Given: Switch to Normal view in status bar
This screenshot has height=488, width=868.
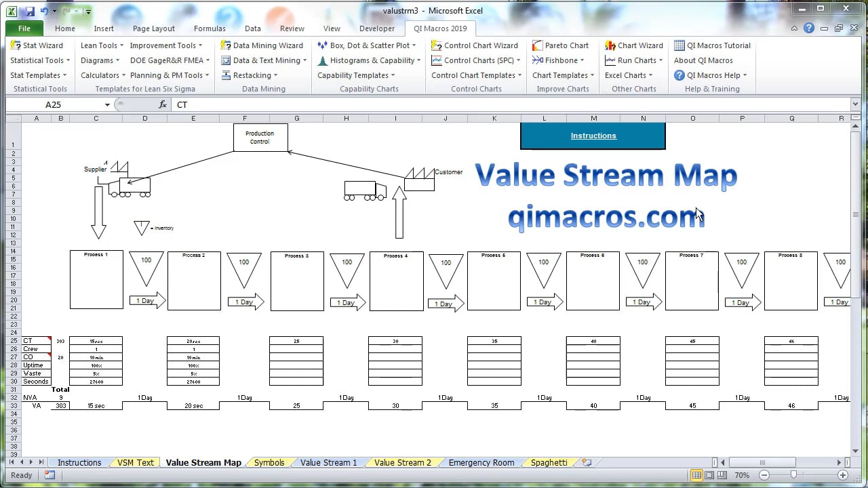Looking at the screenshot, I should [x=696, y=475].
